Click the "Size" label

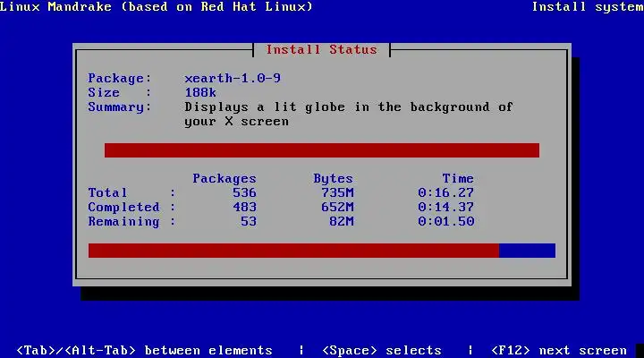104,92
